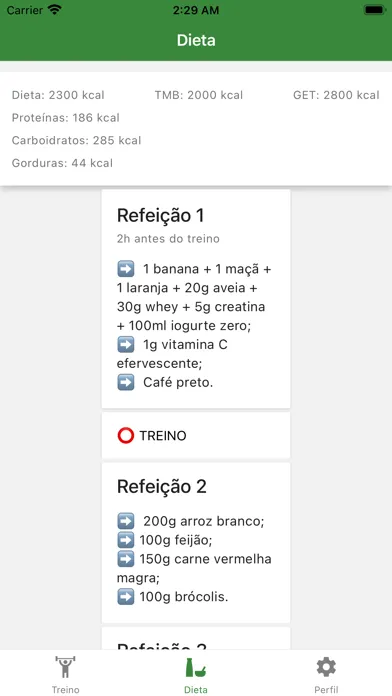Switch to the Perfil tab label
The width and height of the screenshot is (392, 696).
click(326, 689)
